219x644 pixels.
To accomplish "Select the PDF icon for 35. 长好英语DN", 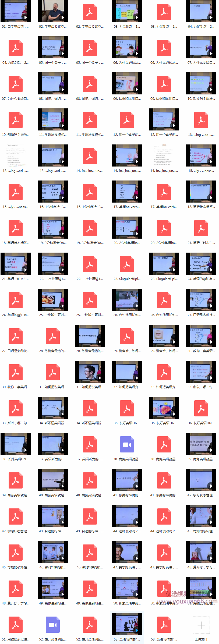I will tap(127, 408).
